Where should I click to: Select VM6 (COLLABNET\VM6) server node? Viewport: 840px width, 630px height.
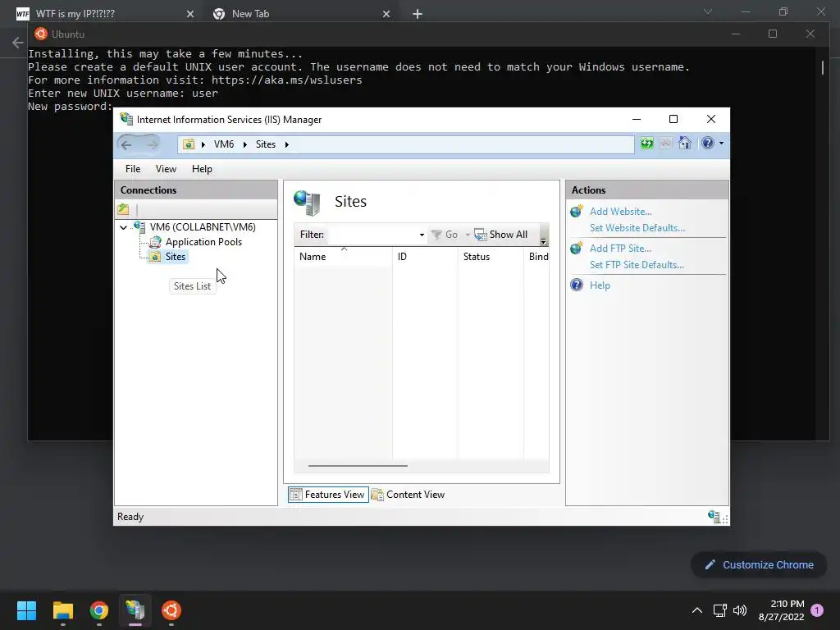click(203, 227)
